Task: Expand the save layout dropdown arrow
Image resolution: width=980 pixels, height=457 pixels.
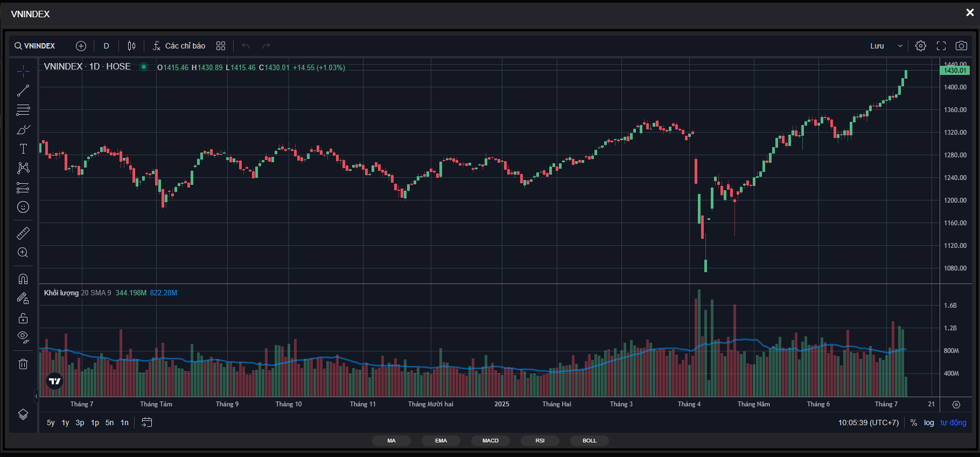Action: pyautogui.click(x=900, y=46)
